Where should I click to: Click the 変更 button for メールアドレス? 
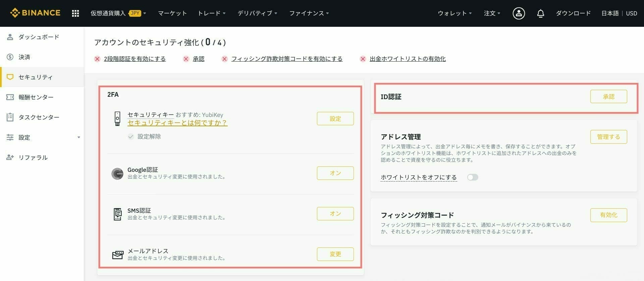click(x=335, y=254)
